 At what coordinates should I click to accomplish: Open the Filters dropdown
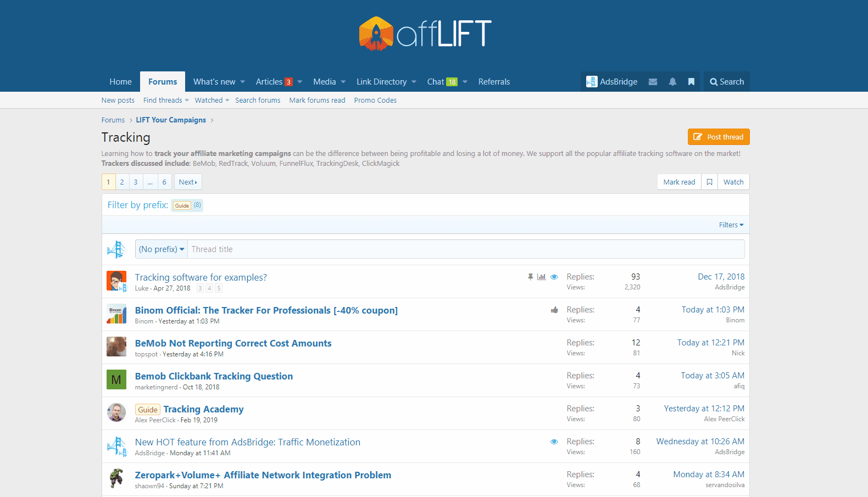731,225
